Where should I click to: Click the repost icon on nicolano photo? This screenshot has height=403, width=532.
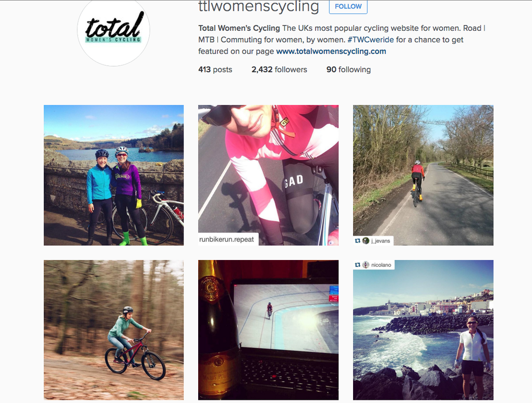[357, 265]
